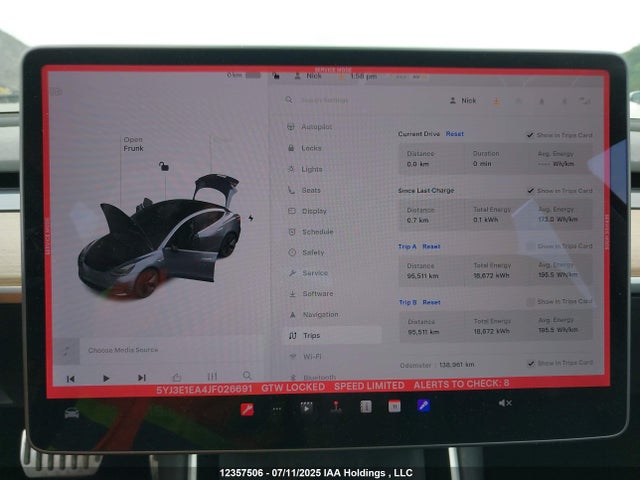
Task: Uncheck Odometer Show in Trips Card
Action: [531, 363]
